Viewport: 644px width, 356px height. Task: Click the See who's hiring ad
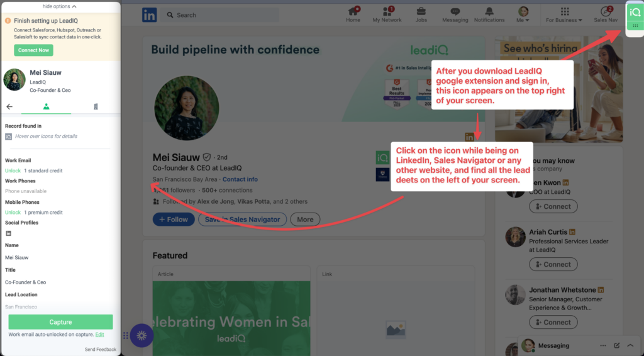point(558,89)
